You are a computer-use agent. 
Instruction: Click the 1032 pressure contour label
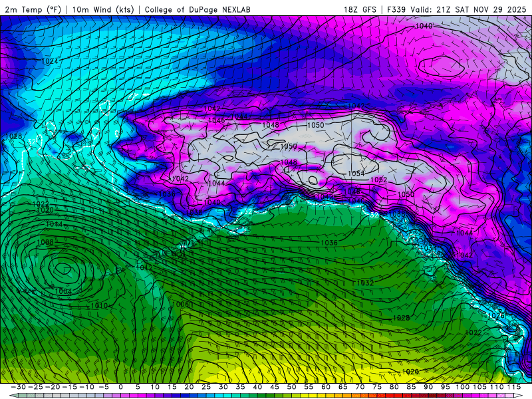pos(365,283)
